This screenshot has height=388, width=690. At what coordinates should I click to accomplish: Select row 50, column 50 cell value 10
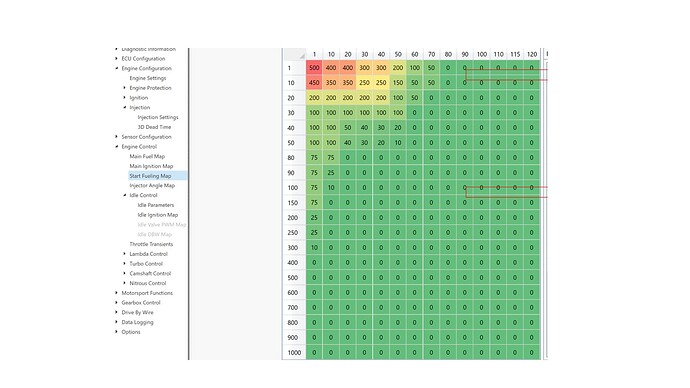(398, 143)
